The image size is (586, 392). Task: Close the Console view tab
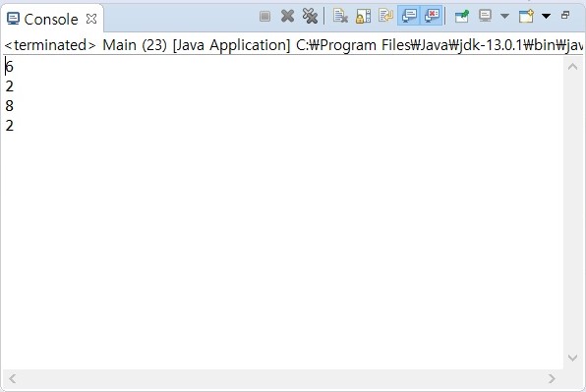pos(91,19)
